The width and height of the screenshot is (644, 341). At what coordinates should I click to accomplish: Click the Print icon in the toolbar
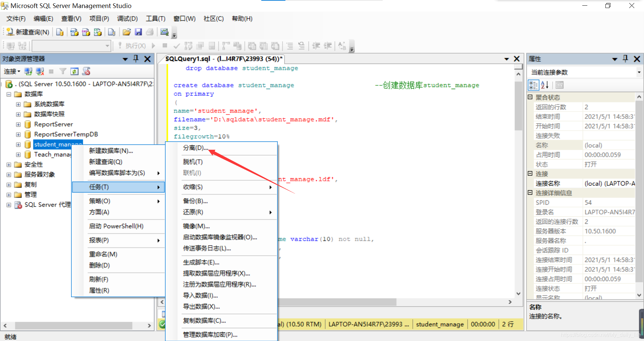(x=150, y=32)
